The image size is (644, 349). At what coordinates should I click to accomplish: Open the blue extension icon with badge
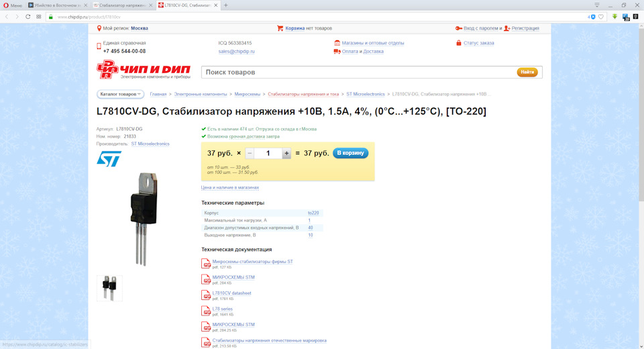[625, 17]
